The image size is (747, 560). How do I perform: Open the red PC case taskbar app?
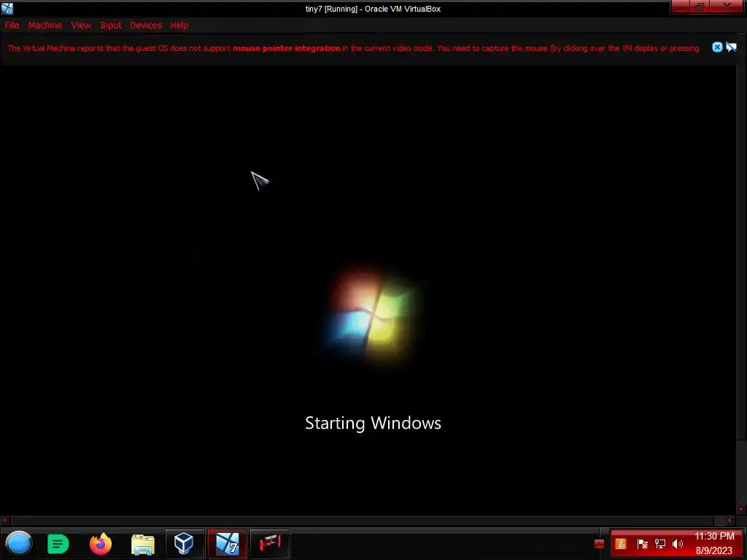pos(270,543)
